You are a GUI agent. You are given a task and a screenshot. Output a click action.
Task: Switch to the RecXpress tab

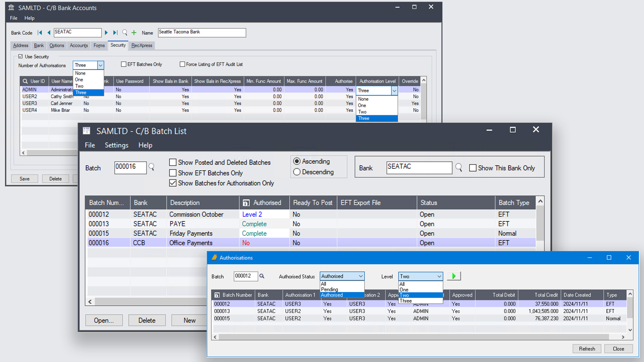pos(142,46)
